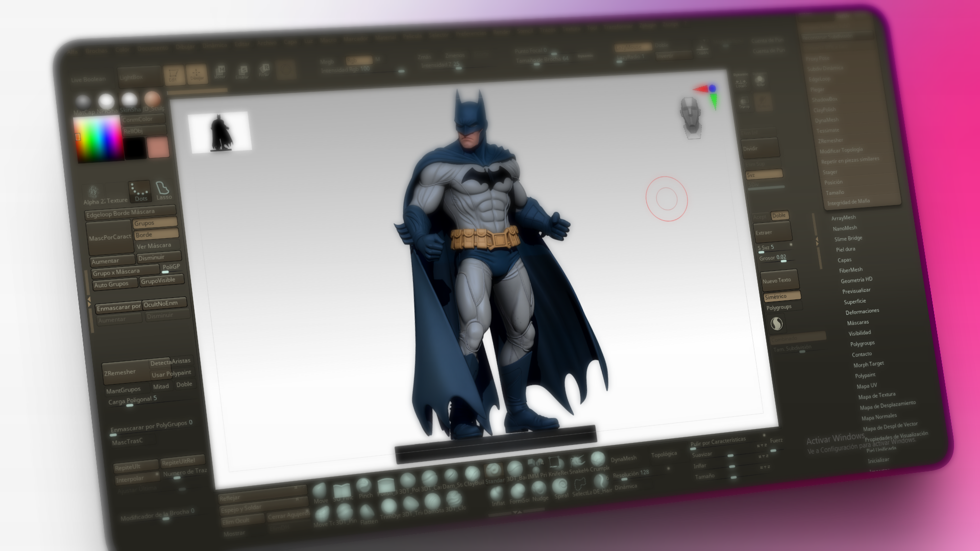Open the Geometría HD menu entry
Viewport: 980px width, 551px height.
[x=856, y=280]
